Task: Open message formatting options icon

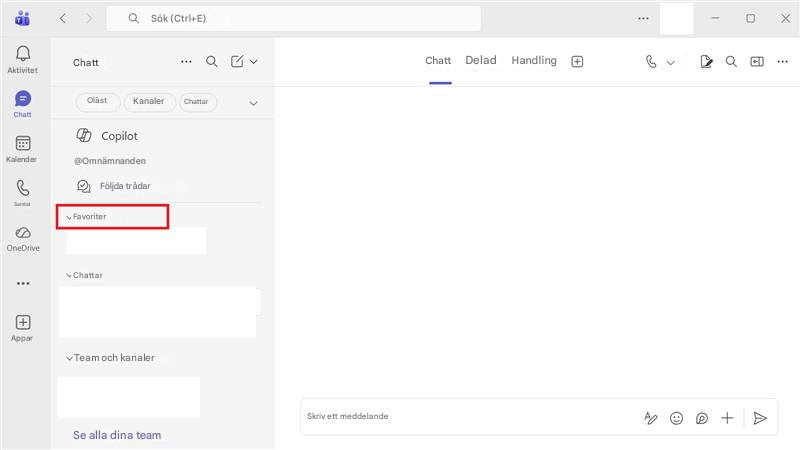Action: pyautogui.click(x=651, y=418)
